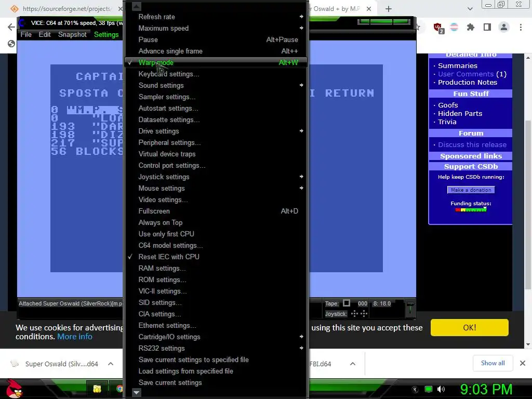Image resolution: width=532 pixels, height=399 pixels.
Task: Expand Joystick settings submenu
Action: pyautogui.click(x=216, y=177)
